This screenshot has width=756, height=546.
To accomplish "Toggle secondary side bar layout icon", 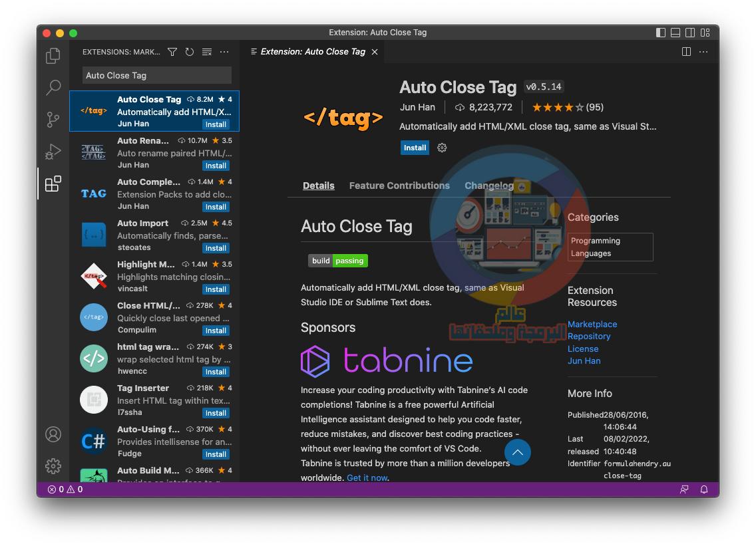I will (x=690, y=33).
